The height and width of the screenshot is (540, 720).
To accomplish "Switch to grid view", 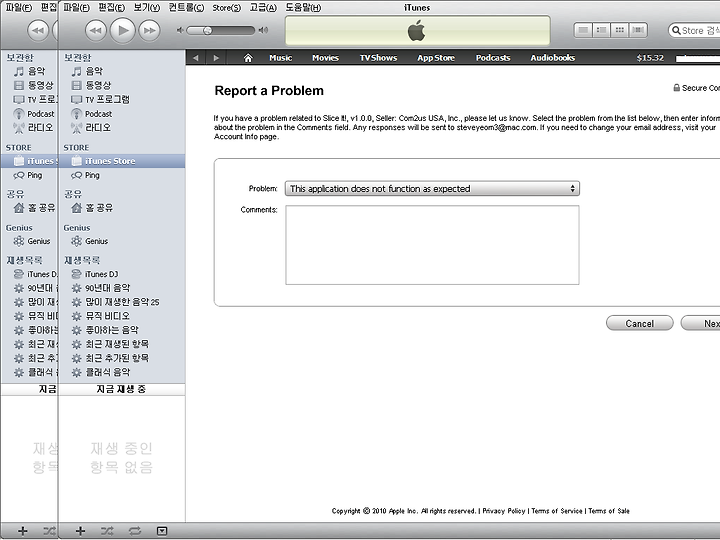I will pos(619,30).
